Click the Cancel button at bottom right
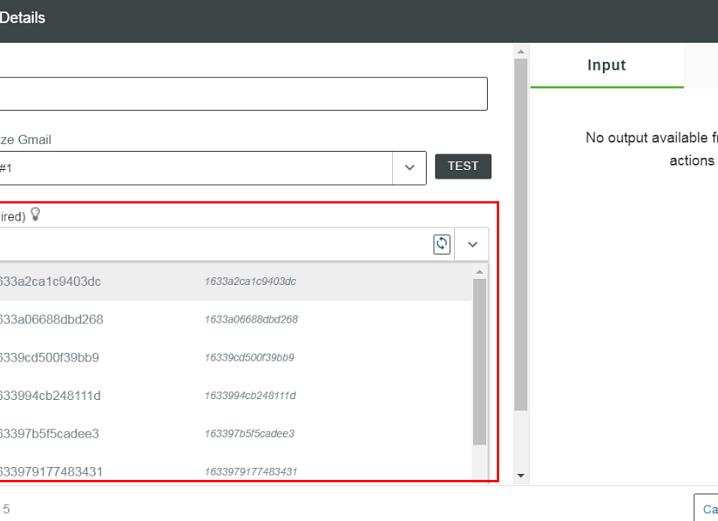718x521 pixels. pos(708,509)
